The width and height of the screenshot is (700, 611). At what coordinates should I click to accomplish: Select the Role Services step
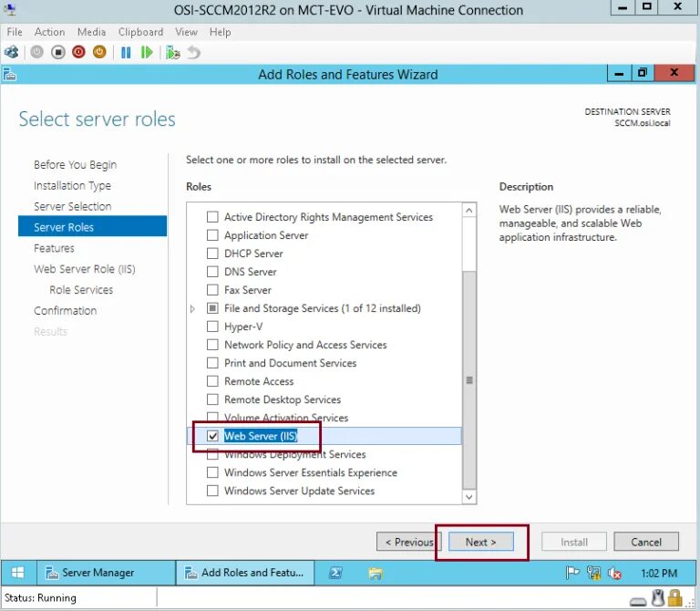click(x=81, y=290)
